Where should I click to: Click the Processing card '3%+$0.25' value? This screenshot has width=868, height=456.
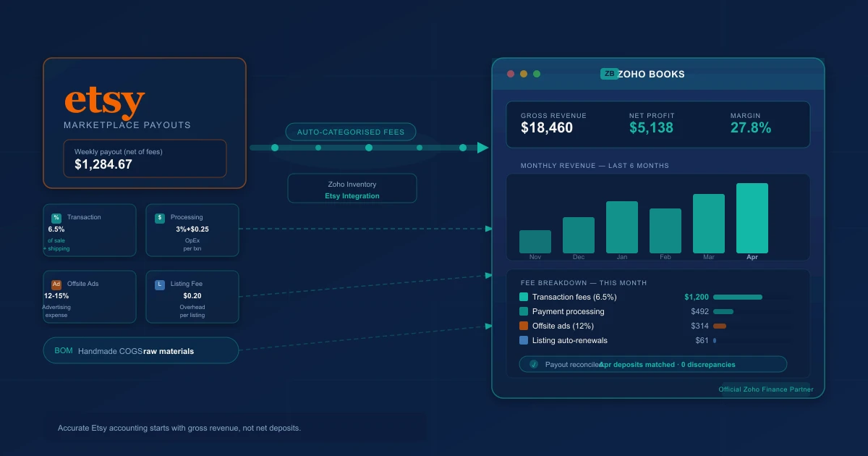tap(192, 229)
